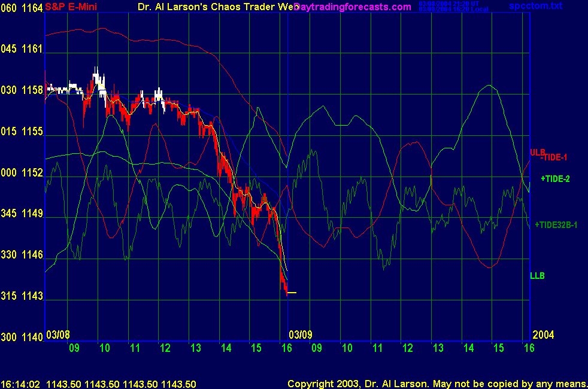Select the +TIDE32B-1 legend label
The image size is (588, 389).
coord(556,224)
